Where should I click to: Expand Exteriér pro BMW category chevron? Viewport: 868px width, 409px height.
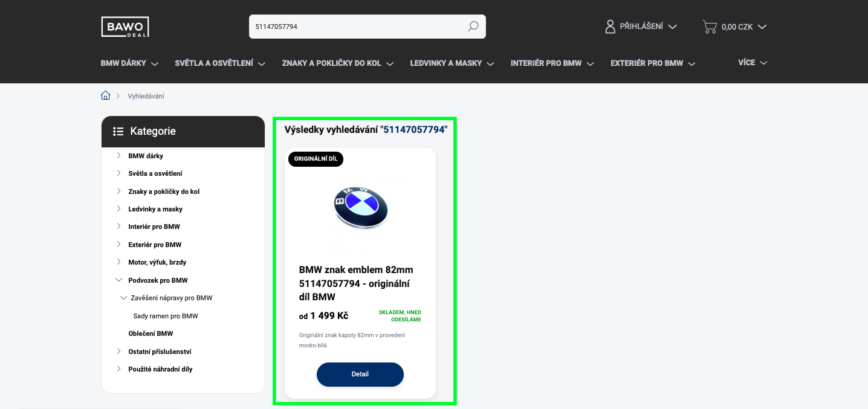(119, 245)
